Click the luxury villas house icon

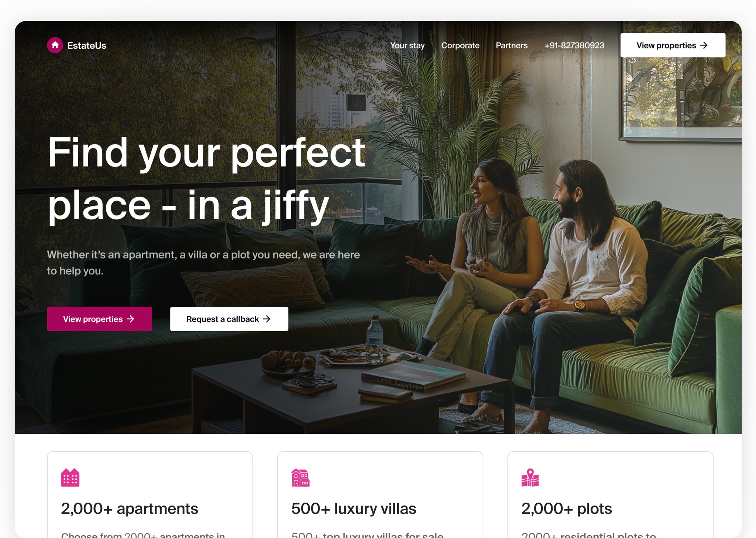[300, 477]
